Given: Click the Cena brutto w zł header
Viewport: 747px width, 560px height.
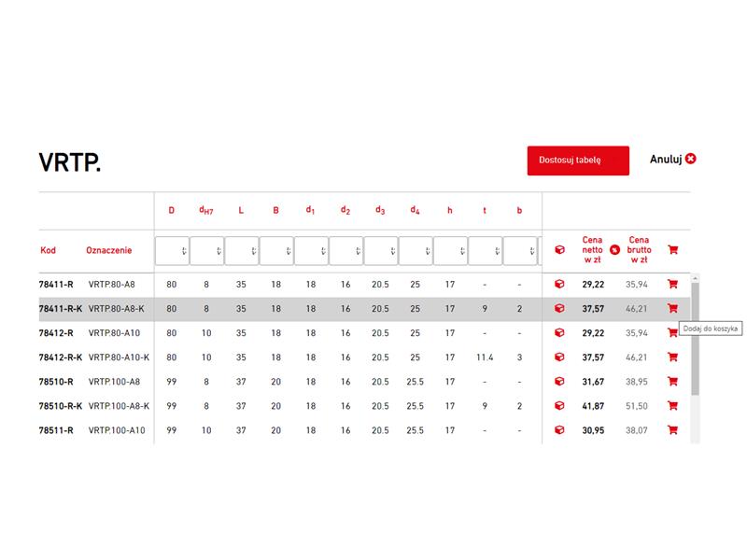Looking at the screenshot, I should [x=639, y=250].
